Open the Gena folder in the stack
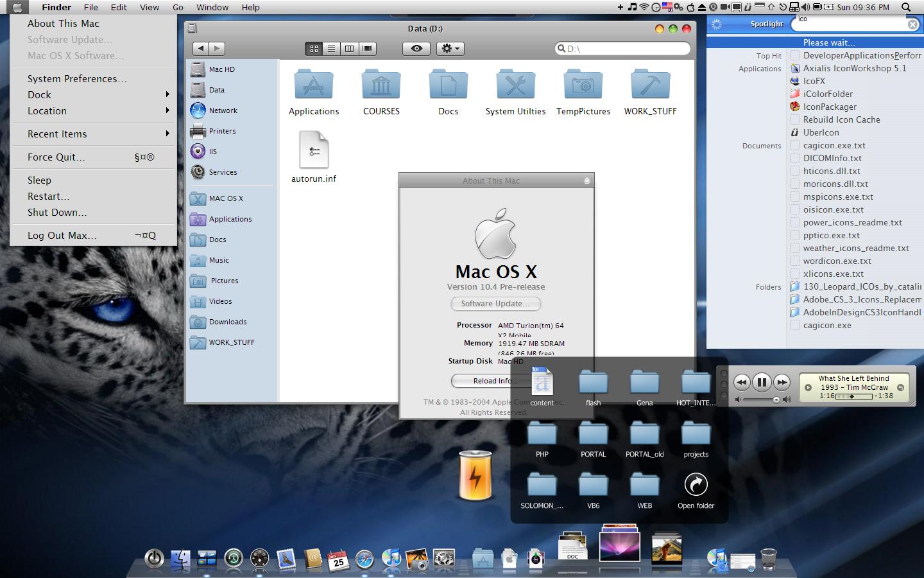Viewport: 924px width, 578px height. (x=645, y=388)
